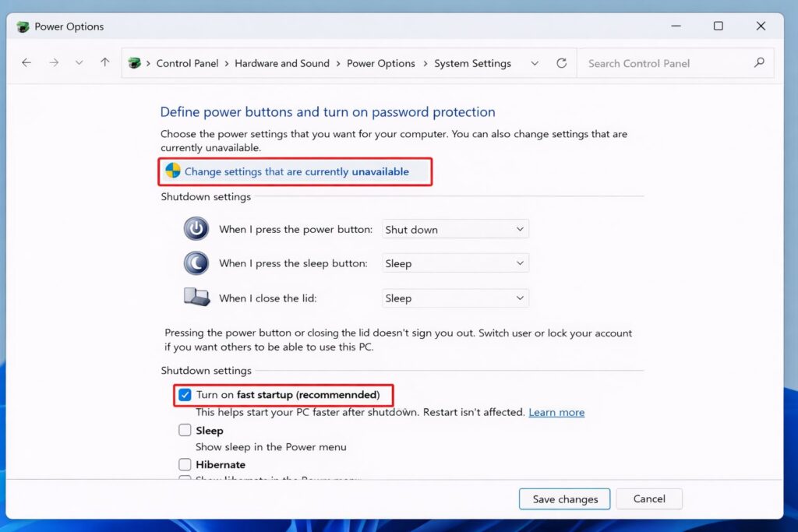Click the up-one-level arrow in navigation bar
Image resolution: width=798 pixels, height=532 pixels.
tap(105, 63)
